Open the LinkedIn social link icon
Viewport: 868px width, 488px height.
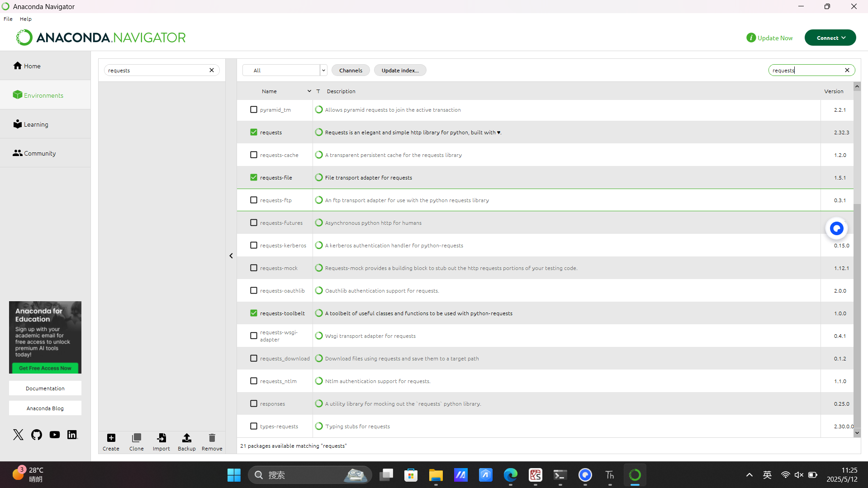[72, 435]
